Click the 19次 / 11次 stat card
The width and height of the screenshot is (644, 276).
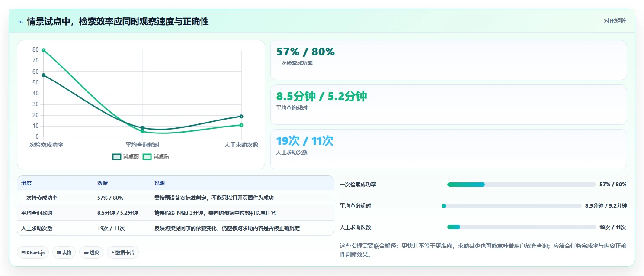coord(449,149)
